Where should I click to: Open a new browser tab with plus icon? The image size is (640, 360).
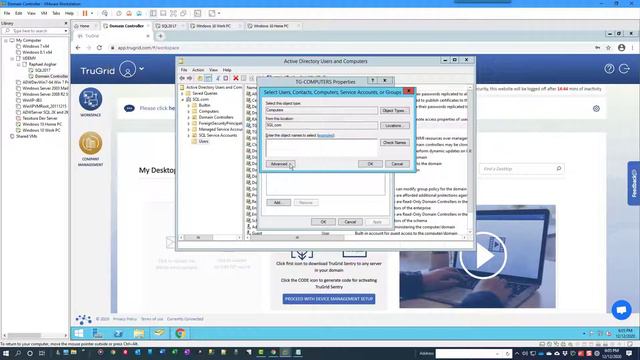coord(160,36)
